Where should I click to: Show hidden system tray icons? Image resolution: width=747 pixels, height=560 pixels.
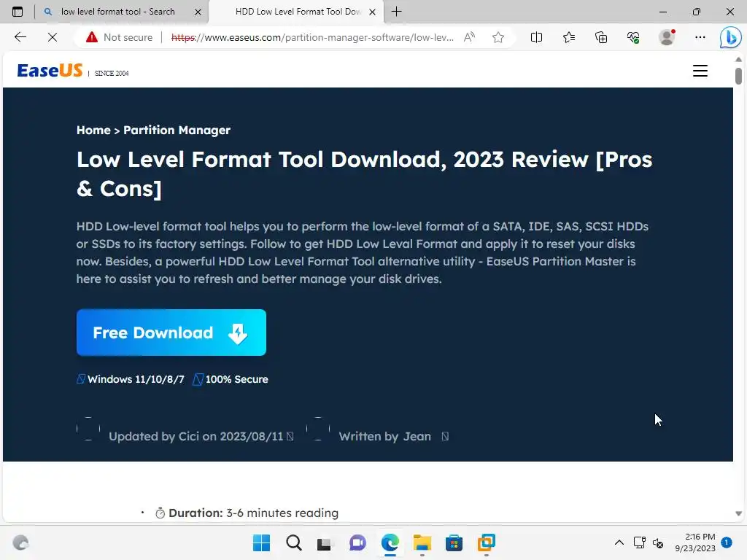(x=619, y=542)
